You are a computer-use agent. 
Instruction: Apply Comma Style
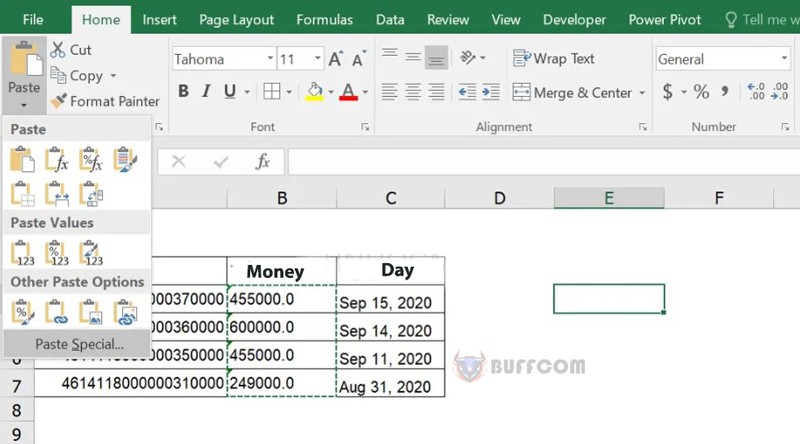click(x=725, y=92)
